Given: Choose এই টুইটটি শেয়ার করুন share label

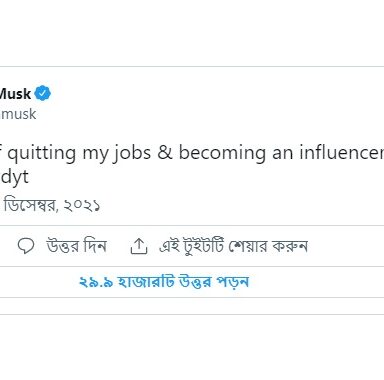Looking at the screenshot, I should pyautogui.click(x=233, y=246).
